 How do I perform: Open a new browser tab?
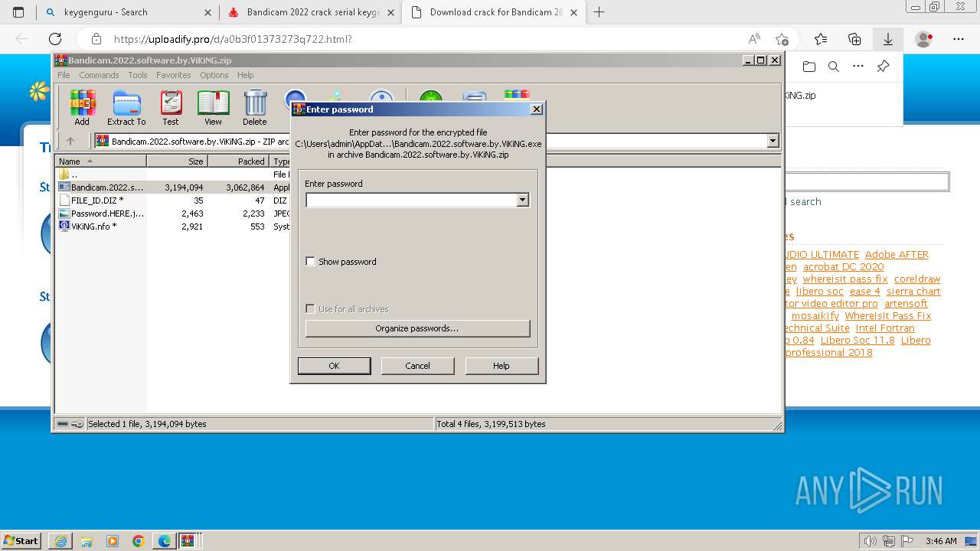pos(599,12)
